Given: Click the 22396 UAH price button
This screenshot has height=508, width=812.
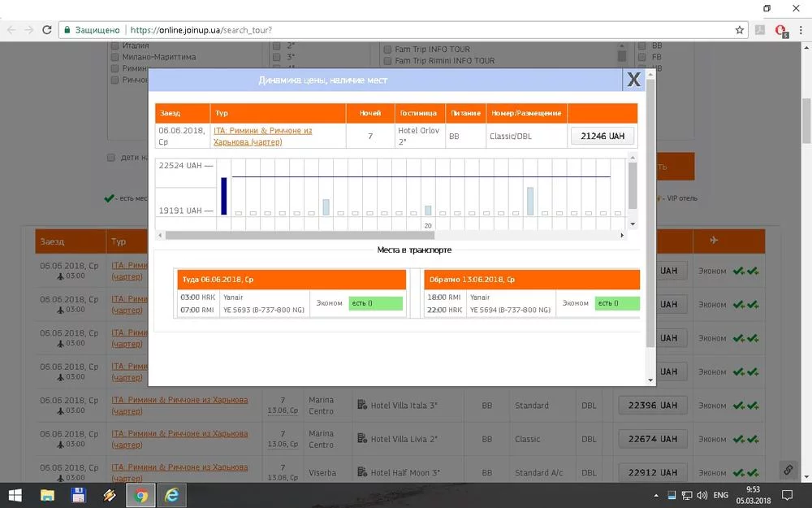Looking at the screenshot, I should (x=653, y=406).
